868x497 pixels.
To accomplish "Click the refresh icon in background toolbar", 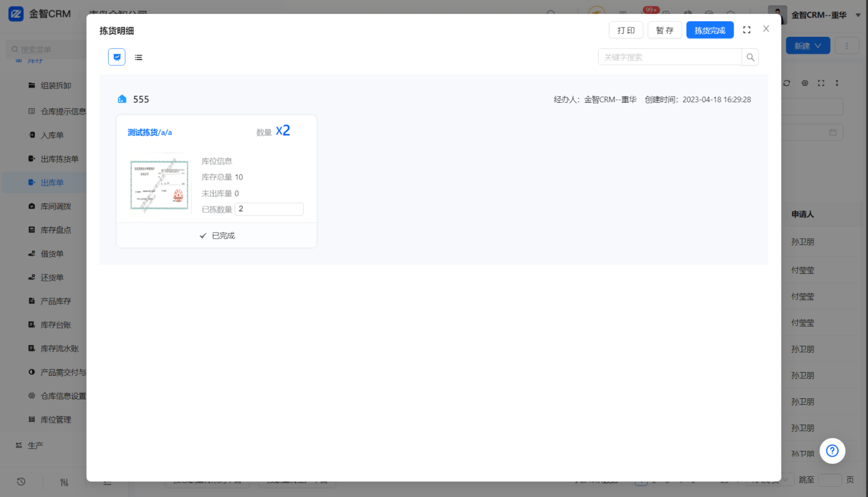I will (x=787, y=83).
